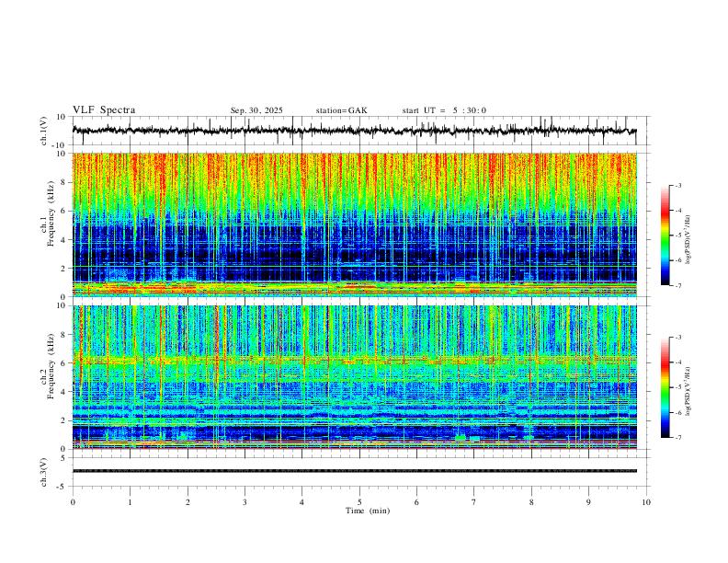Viewport: 728px width, 563px height.
Task: Click the ch.3 voltage tick label "-5"
Action: click(x=63, y=487)
